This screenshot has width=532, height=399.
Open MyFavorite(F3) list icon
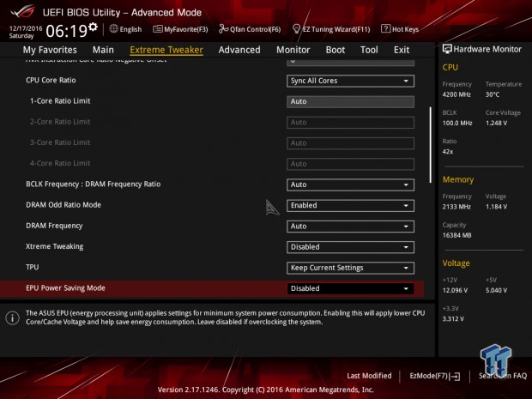(x=157, y=29)
